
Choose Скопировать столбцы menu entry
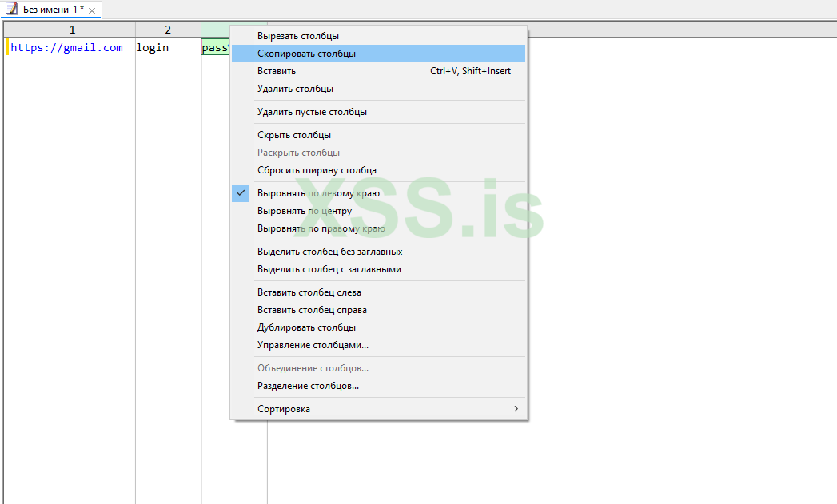(x=378, y=54)
